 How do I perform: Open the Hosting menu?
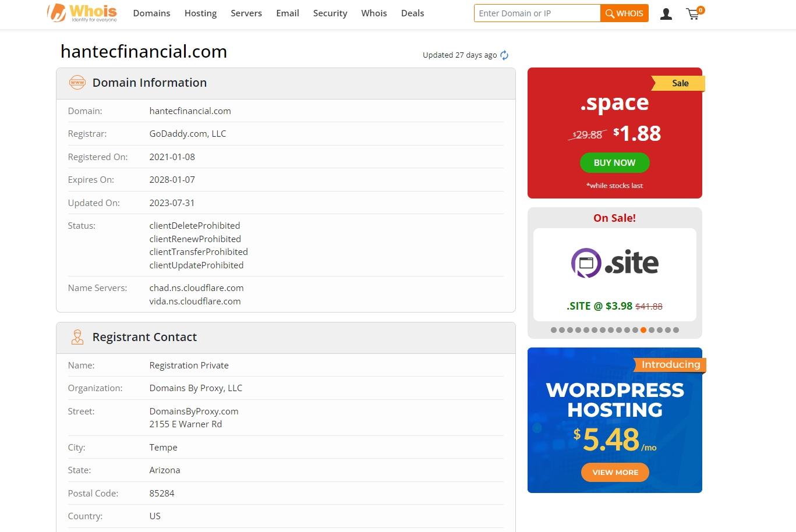200,13
